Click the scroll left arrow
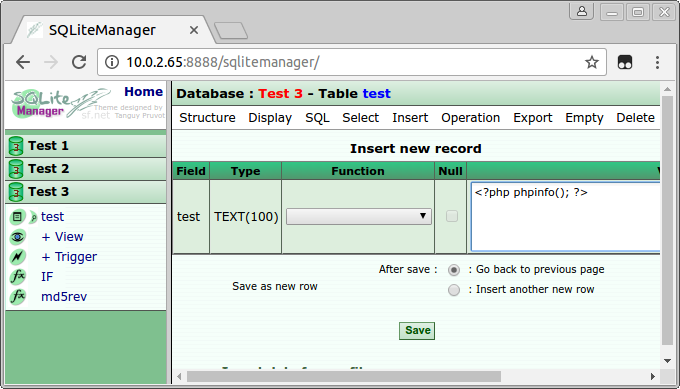680x389 pixels. click(179, 376)
